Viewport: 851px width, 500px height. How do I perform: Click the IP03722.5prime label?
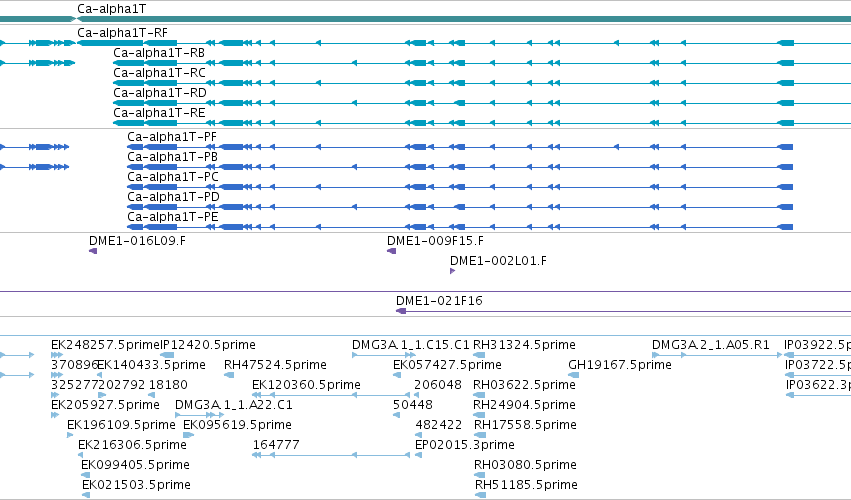[x=818, y=365]
